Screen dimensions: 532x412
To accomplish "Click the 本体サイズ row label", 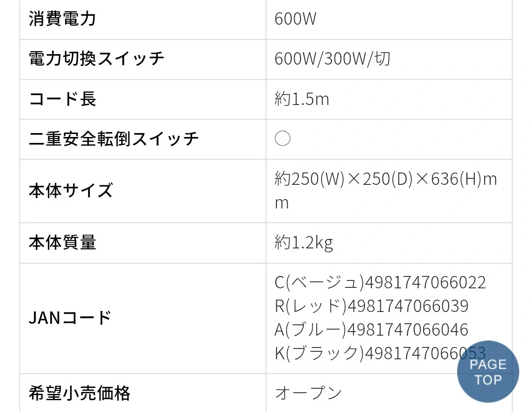I will pos(70,191).
